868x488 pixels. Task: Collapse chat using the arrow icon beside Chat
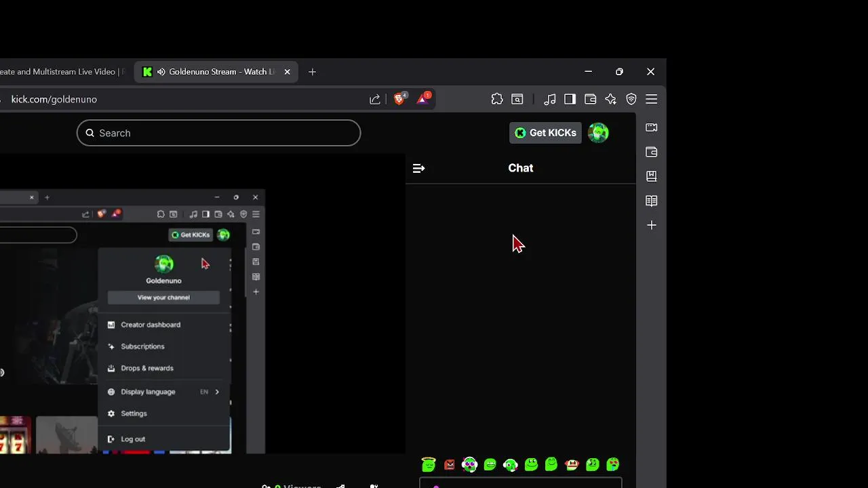click(418, 168)
